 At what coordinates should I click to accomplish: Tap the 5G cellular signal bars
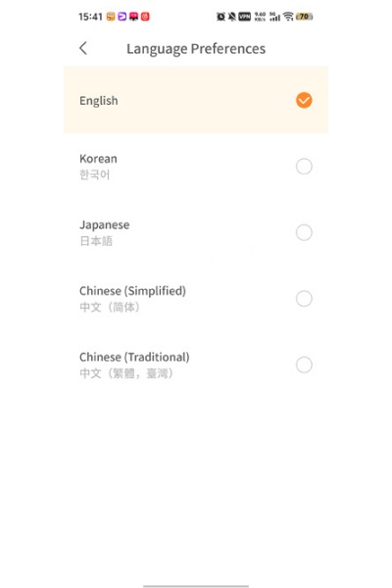[274, 17]
